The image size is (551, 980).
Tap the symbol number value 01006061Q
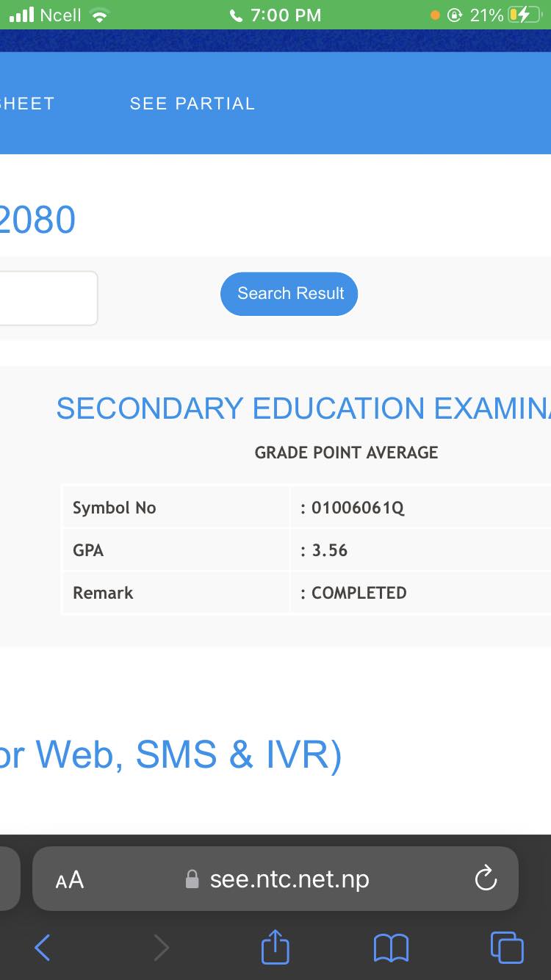[358, 508]
